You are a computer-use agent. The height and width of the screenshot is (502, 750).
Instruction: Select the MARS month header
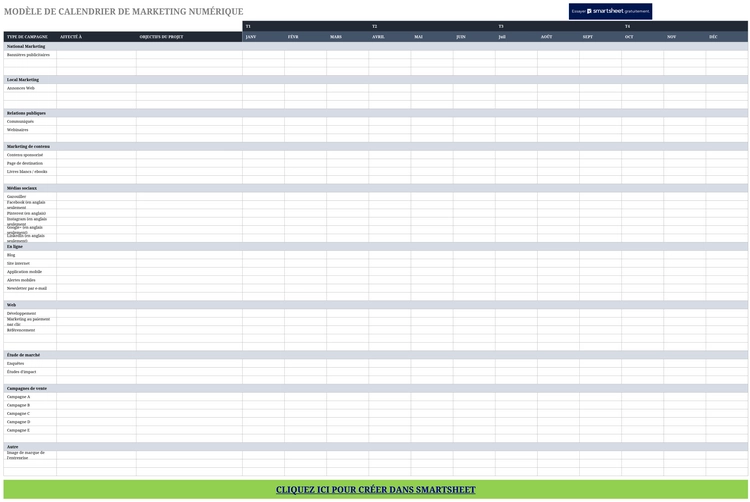point(348,37)
